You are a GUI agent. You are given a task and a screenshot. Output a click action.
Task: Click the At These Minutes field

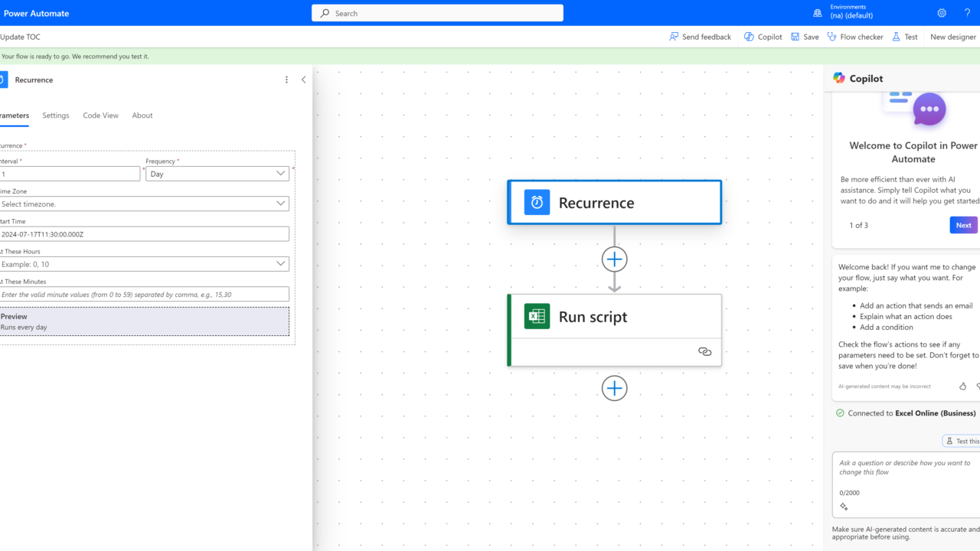click(144, 294)
